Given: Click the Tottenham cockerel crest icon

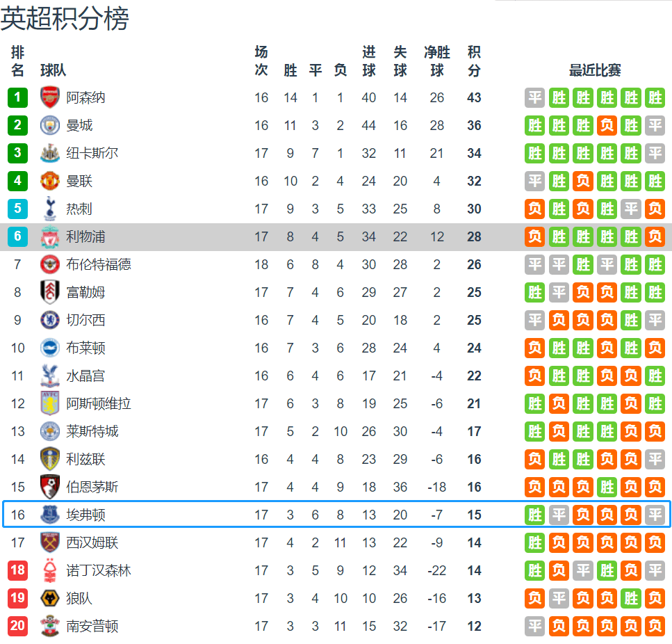Looking at the screenshot, I should click(50, 209).
